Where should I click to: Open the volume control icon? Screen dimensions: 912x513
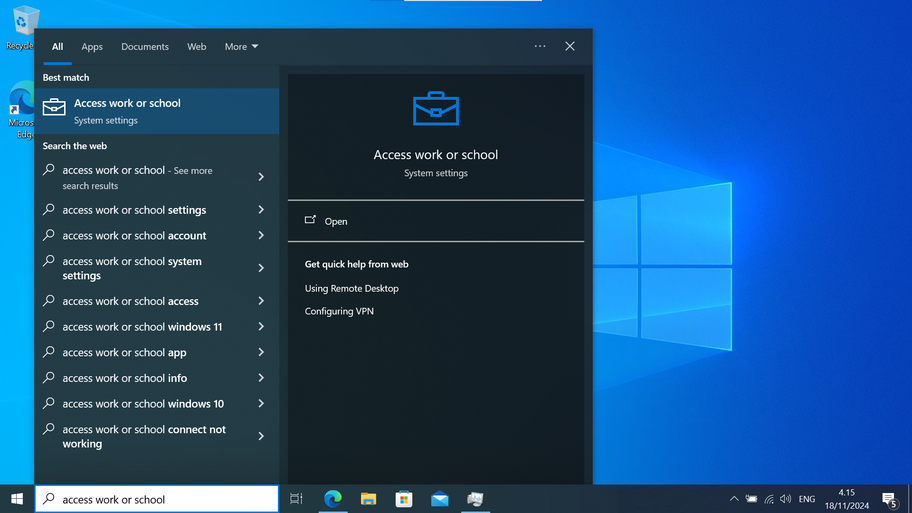click(x=786, y=498)
